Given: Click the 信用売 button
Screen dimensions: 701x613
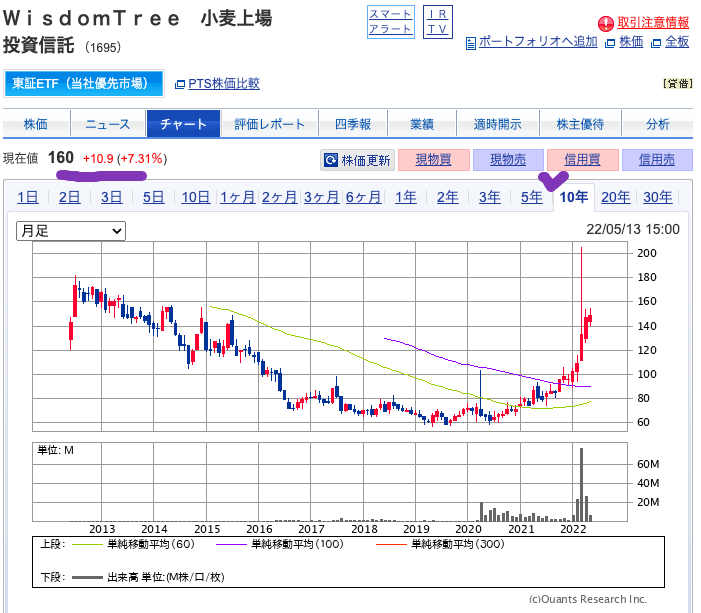Looking at the screenshot, I should point(657,160).
